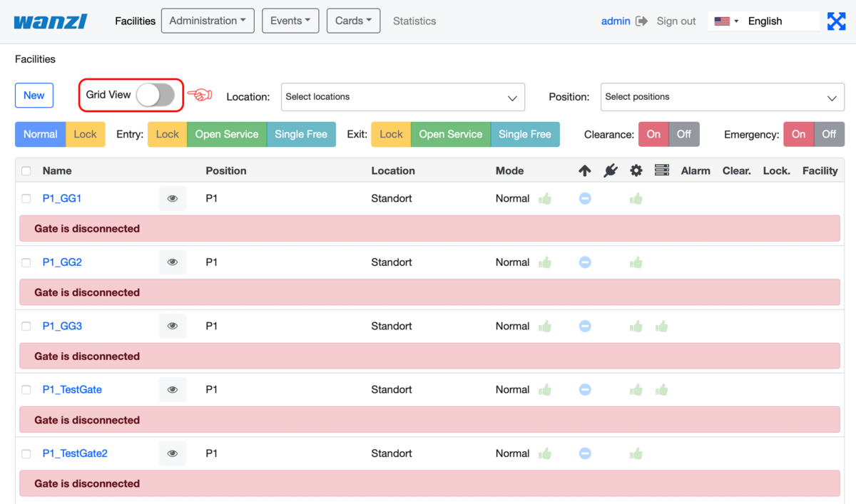Click the green thumbs-up in P1_GG3 Facility column

[661, 326]
